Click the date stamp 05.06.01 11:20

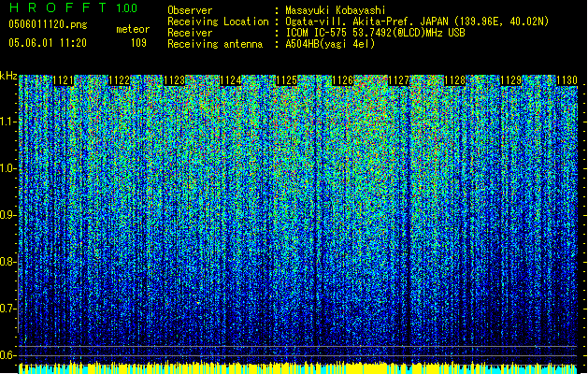[48, 43]
